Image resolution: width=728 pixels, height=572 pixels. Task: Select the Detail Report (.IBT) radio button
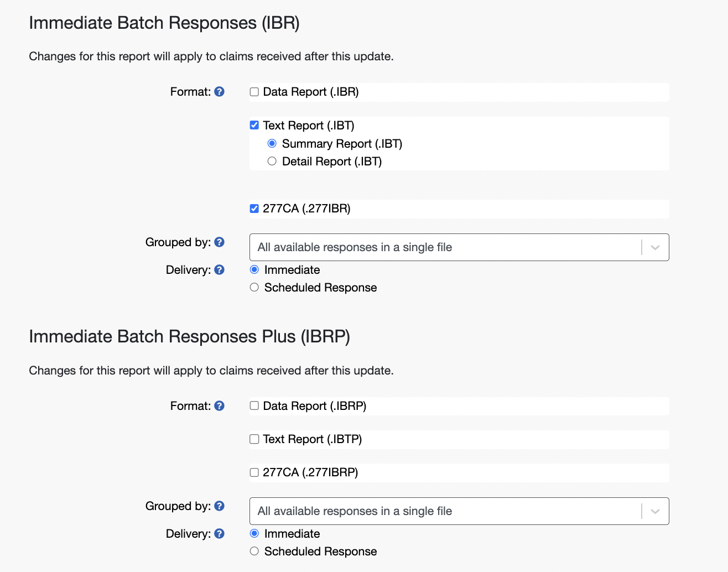point(272,162)
